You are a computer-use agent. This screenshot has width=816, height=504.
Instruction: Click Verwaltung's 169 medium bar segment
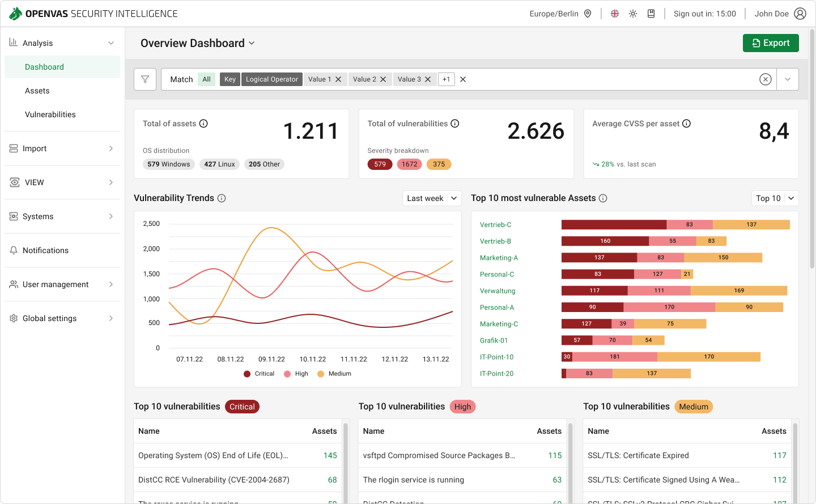pos(739,291)
